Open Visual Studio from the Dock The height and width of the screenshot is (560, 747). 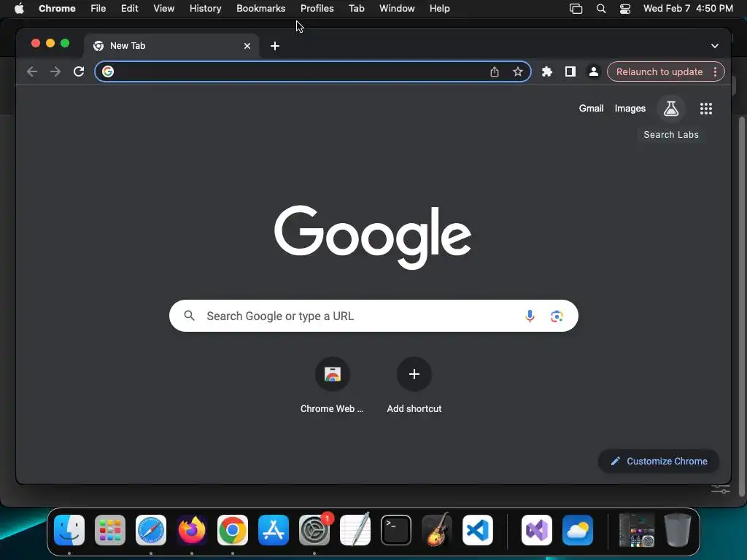tap(537, 530)
